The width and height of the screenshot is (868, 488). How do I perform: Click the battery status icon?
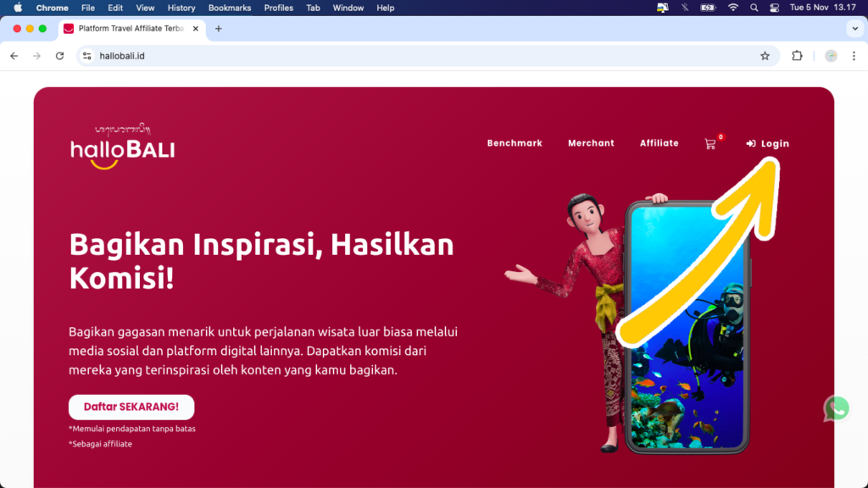point(708,8)
